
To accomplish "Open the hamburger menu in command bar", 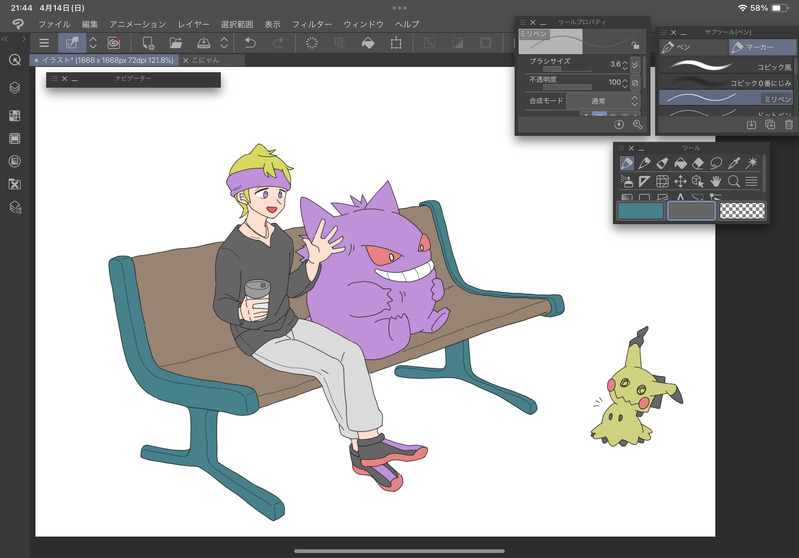I will click(44, 43).
